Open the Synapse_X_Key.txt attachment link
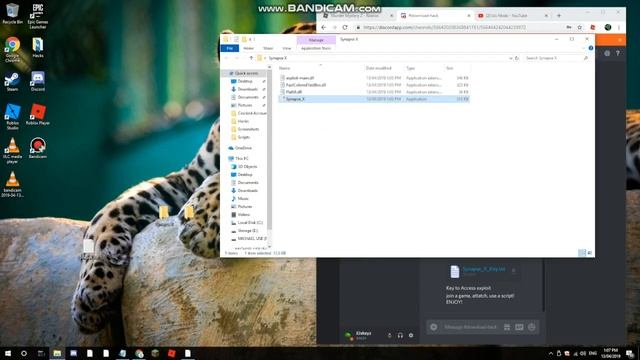 point(484,269)
